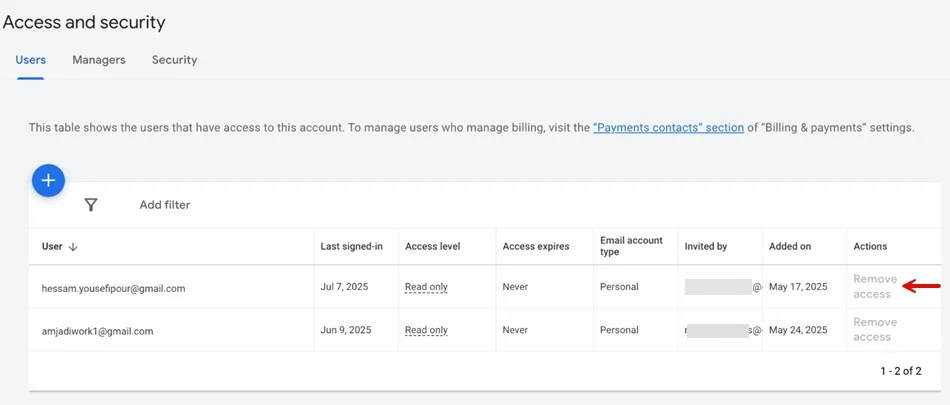Remove access for hessam.yousefipour@gmail.com
The height and width of the screenshot is (405, 950).
point(875,287)
